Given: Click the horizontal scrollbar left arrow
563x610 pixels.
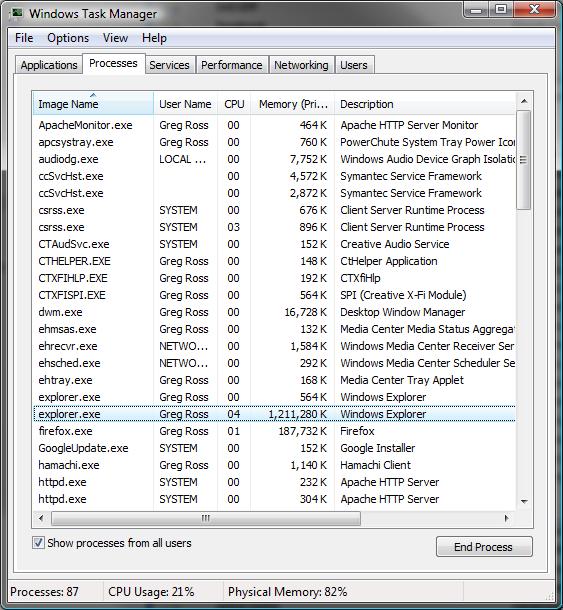Looking at the screenshot, I should (x=41, y=518).
